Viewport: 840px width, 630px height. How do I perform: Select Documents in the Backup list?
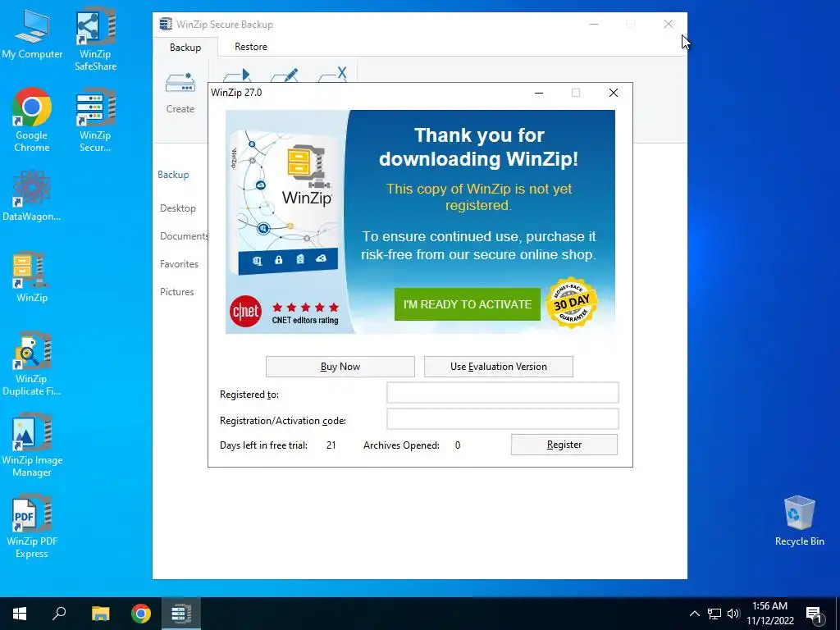point(184,236)
